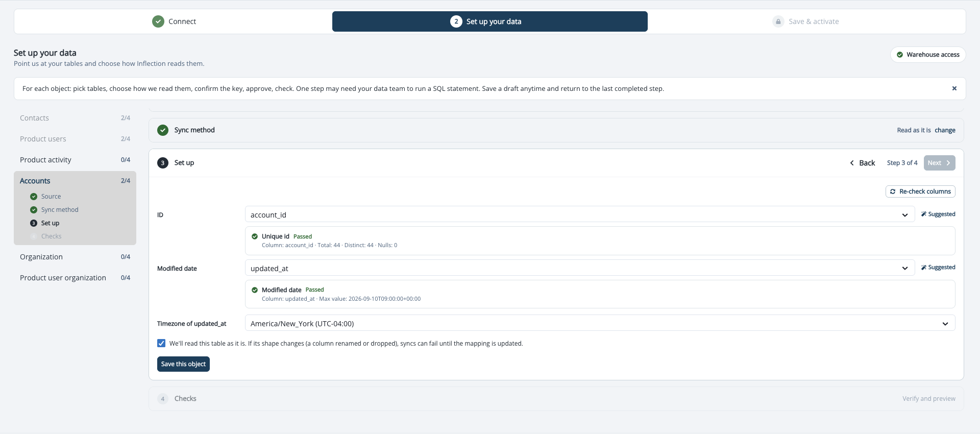The height and width of the screenshot is (434, 980).
Task: Click the change link for sync method
Action: [x=945, y=130]
